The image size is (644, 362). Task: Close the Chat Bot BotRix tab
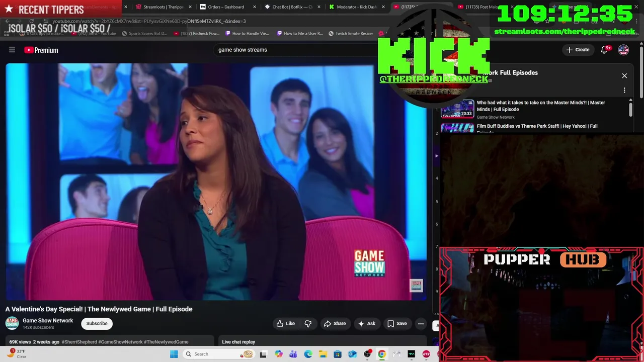[319, 7]
